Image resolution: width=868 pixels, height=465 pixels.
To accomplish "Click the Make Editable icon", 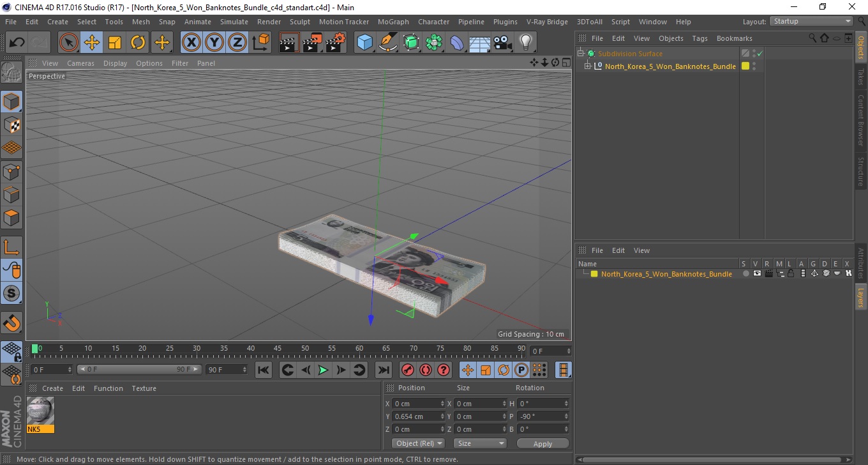I will [11, 72].
